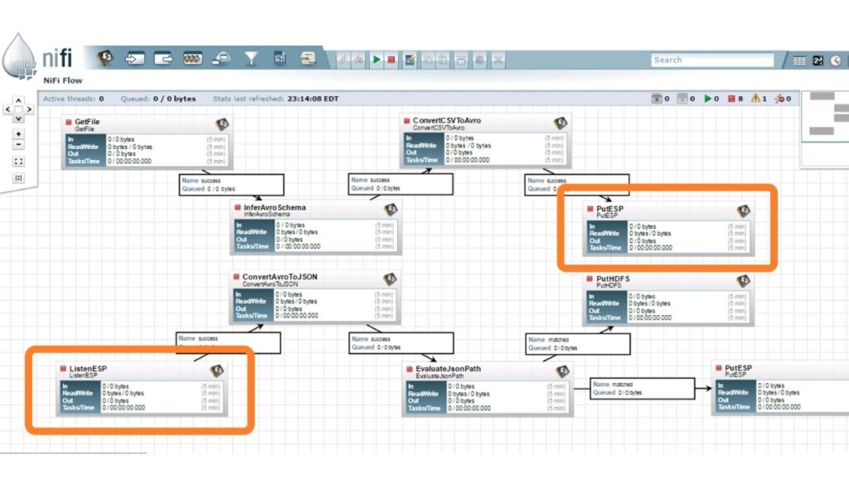Select matched connection right of EvaluateJsonPath

pos(643,388)
